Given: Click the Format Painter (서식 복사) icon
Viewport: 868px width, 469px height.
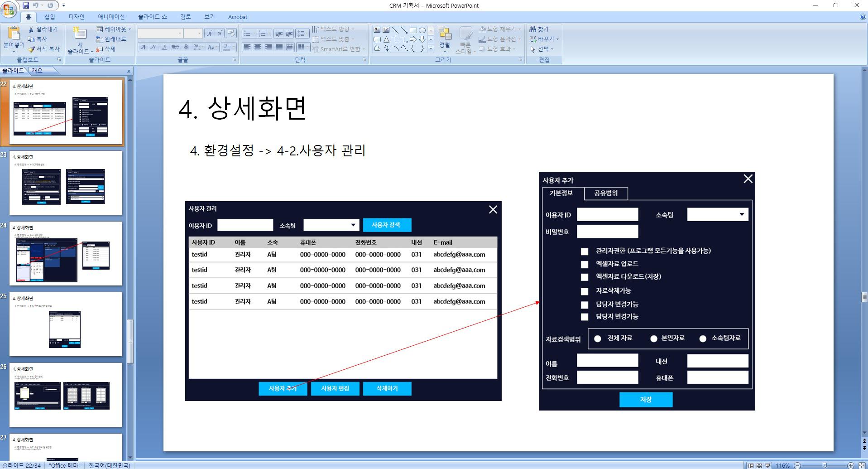Looking at the screenshot, I should pyautogui.click(x=31, y=49).
